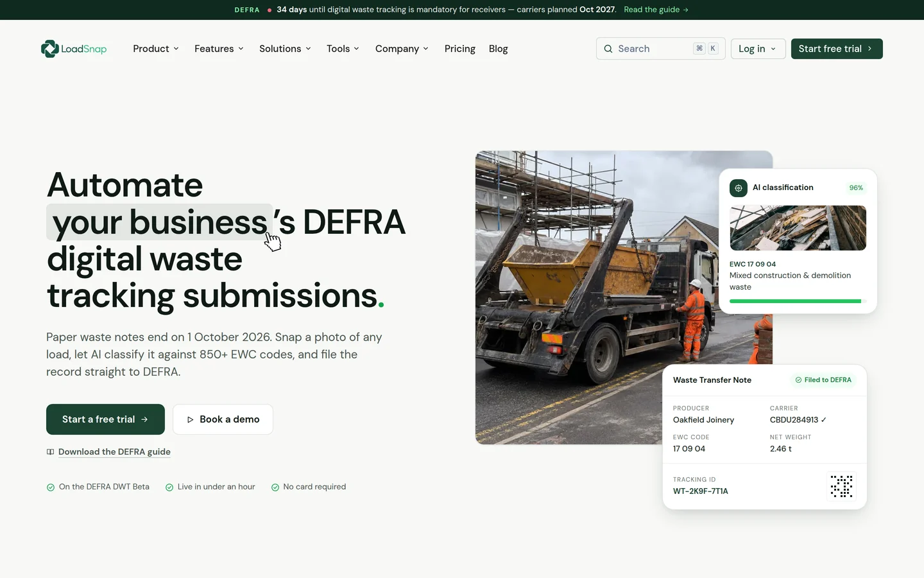Open the Solutions dropdown
924x578 pixels.
point(285,49)
